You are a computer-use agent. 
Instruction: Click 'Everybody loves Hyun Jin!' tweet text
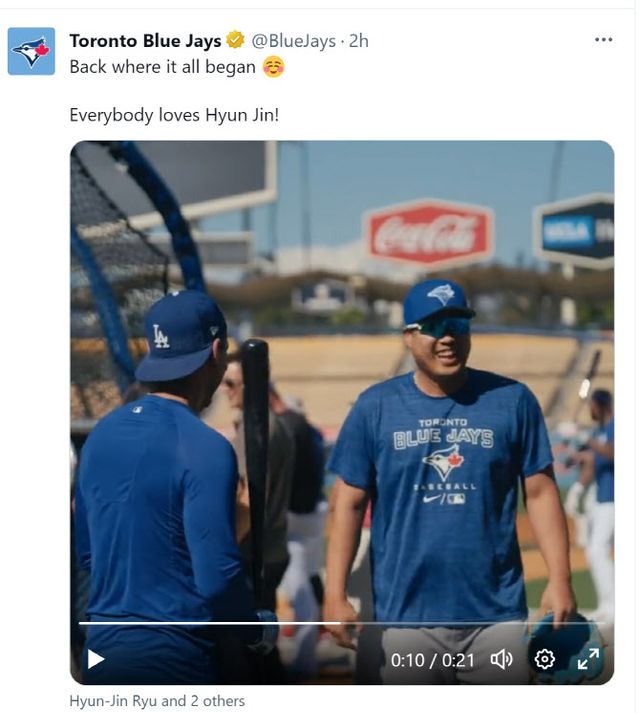(174, 115)
